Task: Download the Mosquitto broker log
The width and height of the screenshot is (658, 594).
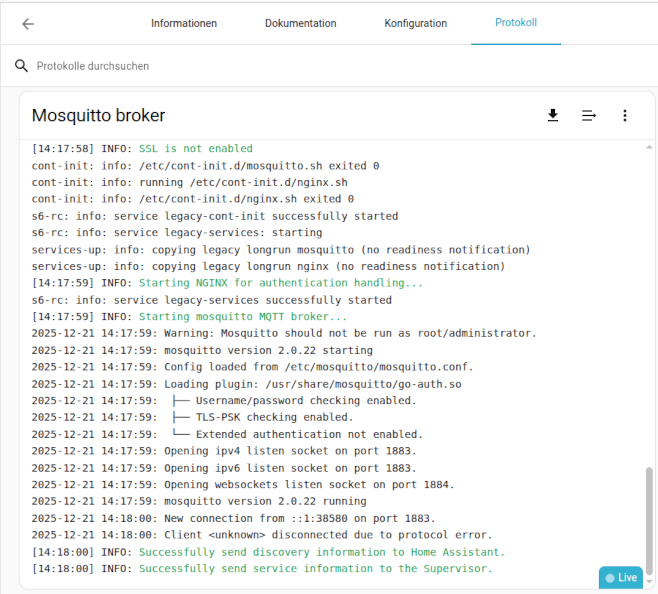Action: click(x=553, y=116)
